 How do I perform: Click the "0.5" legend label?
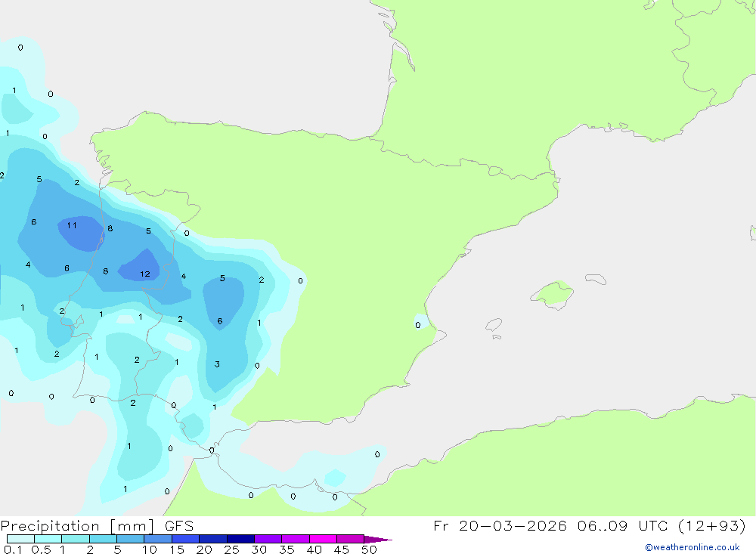click(41, 549)
